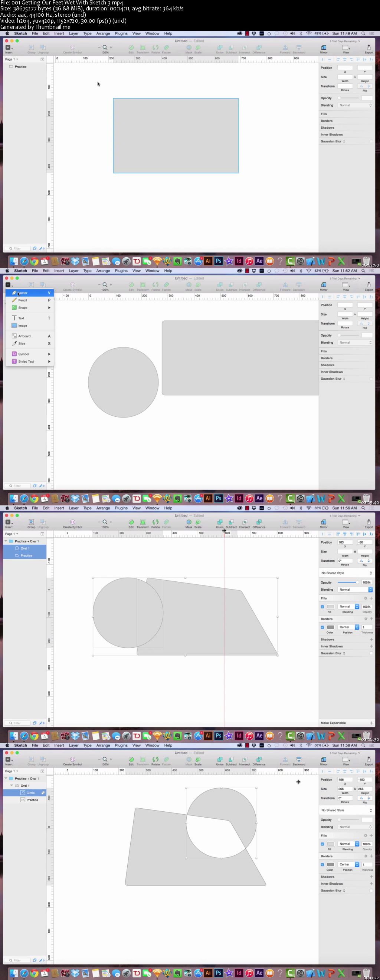Screen dimensions: 380x980
Task: Click Intersect icon in the 00:08:30 frame
Action: [245, 522]
